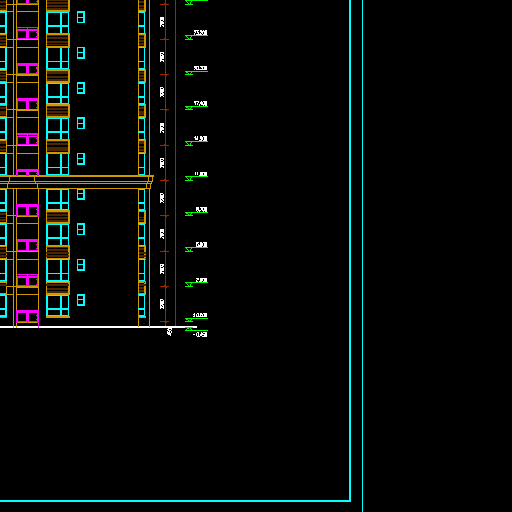Click the 2.900 elevation level symbol
Screen dimensions: 512x512
coord(197,282)
